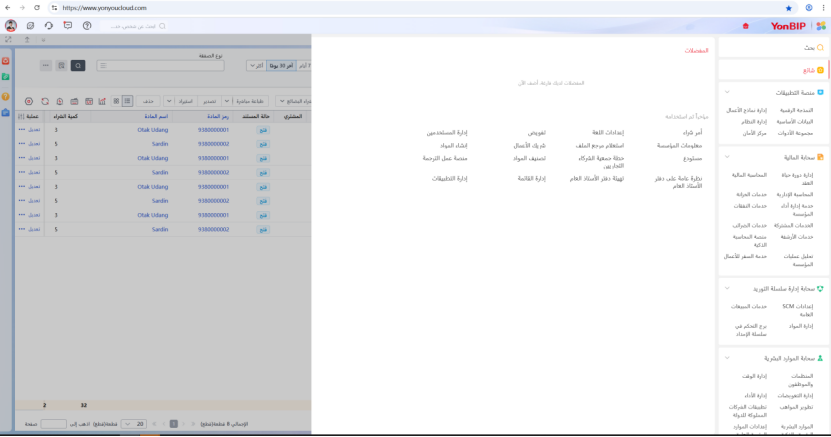
Task: Collapse منصة التطبيقات section
Action: [x=727, y=92]
